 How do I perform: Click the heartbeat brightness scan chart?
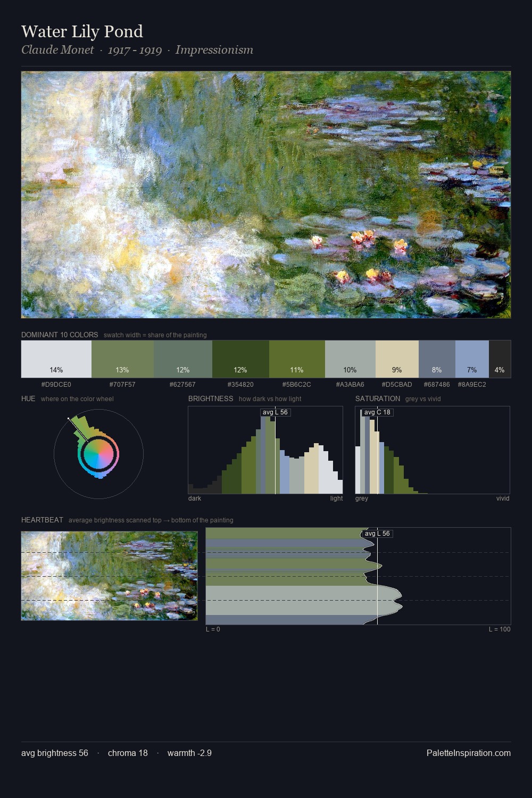click(x=358, y=576)
